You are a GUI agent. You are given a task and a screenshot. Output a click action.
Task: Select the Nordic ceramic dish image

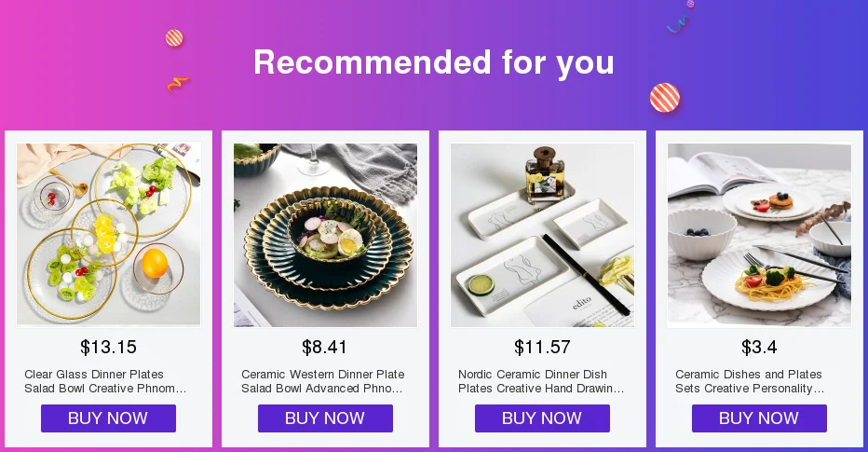(542, 234)
